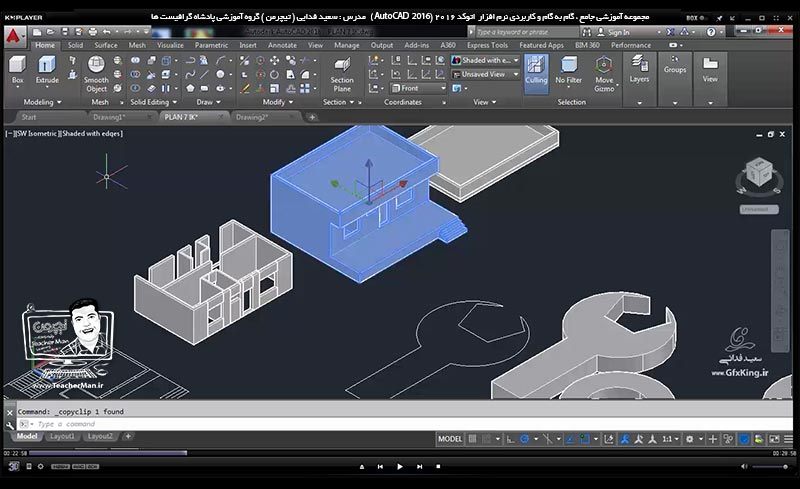The image size is (800, 489).
Task: Click the keyword search box
Action: (x=527, y=32)
